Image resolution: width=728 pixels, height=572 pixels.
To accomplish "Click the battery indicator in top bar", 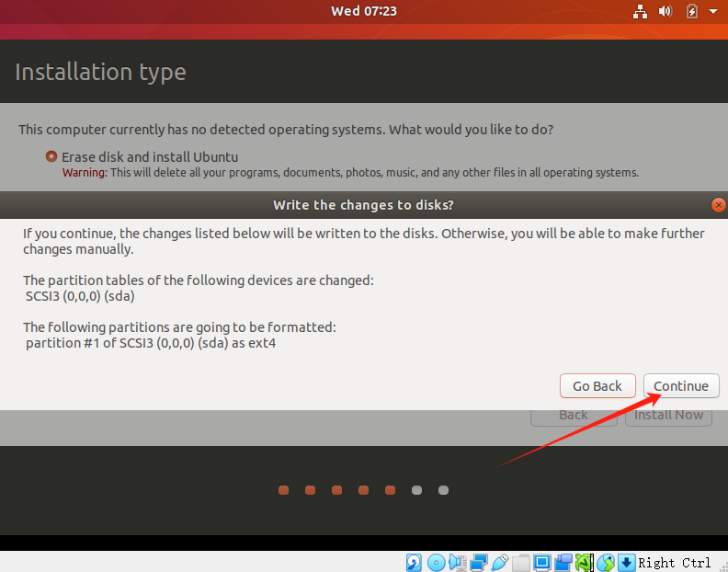I will click(692, 11).
